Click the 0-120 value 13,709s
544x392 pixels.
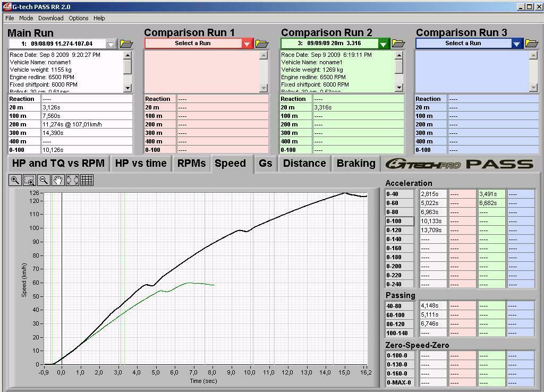tap(433, 231)
